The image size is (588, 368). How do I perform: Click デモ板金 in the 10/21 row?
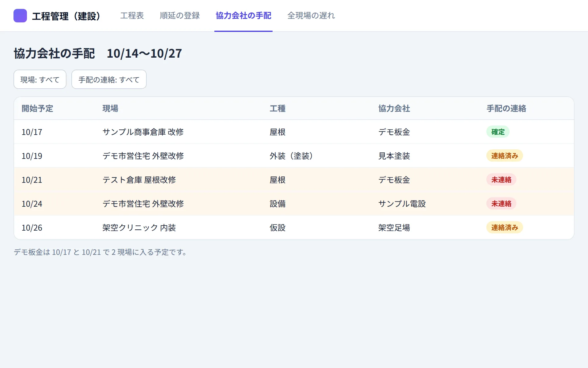394,180
